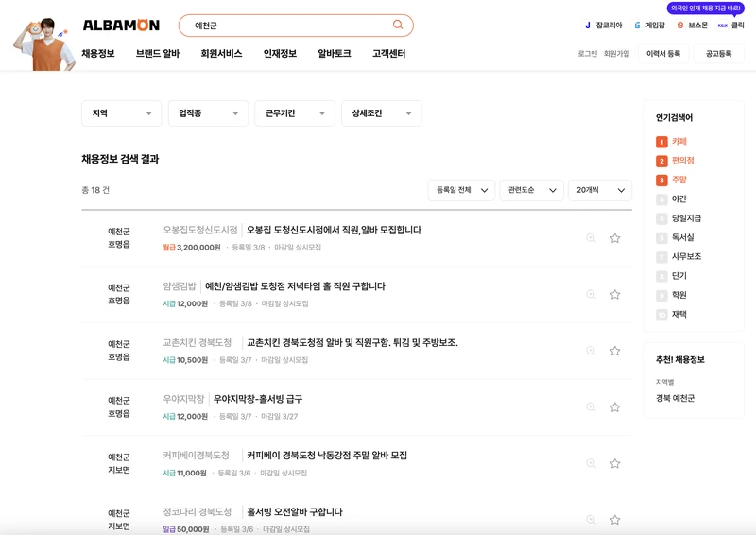This screenshot has height=535, width=756.
Task: Click company name 교촌치킨 경북도청
Action: click(198, 343)
